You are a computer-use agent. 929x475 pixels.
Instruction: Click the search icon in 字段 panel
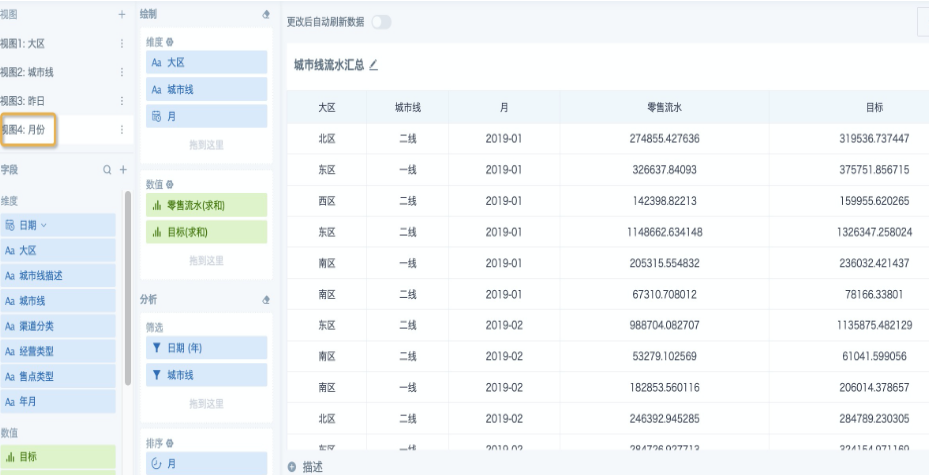(x=106, y=171)
